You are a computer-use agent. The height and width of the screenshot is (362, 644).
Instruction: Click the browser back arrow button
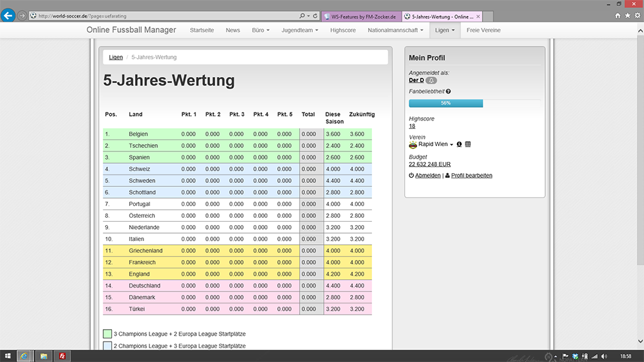[8, 15]
